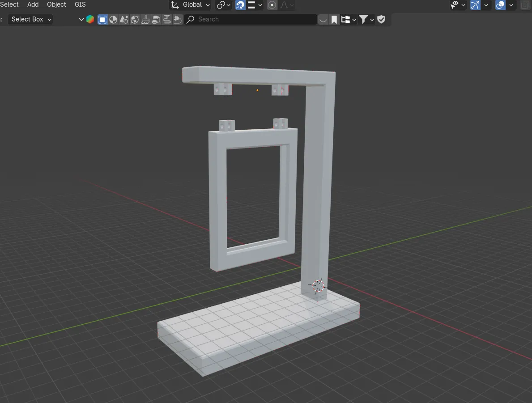
Task: Open the Select menu
Action: pos(9,4)
